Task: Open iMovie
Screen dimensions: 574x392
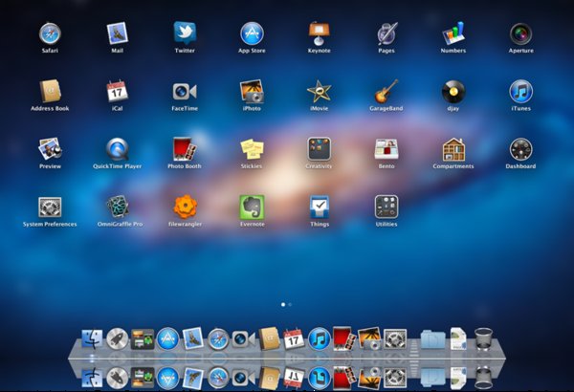Action: click(x=319, y=92)
